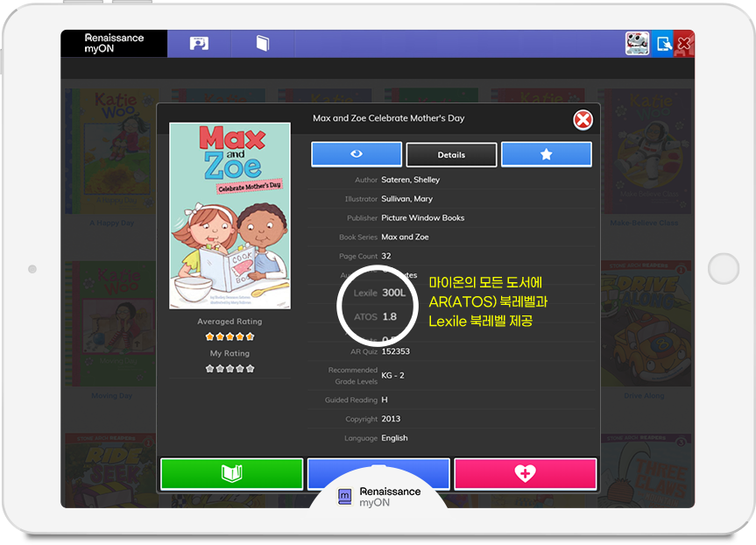Select the robot avatar in the top bar
This screenshot has height=545, width=756.
pyautogui.click(x=637, y=44)
